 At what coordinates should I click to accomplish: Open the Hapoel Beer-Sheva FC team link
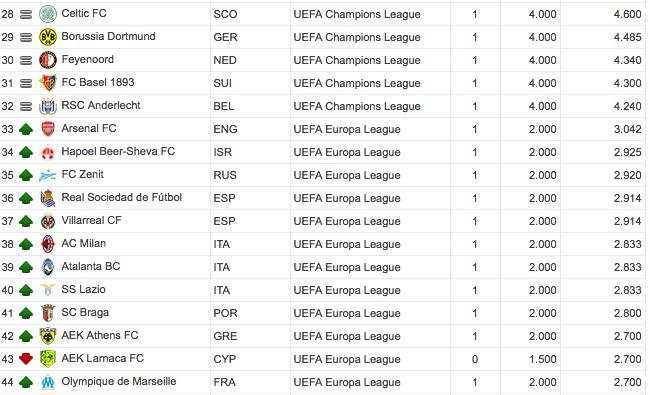tap(118, 151)
